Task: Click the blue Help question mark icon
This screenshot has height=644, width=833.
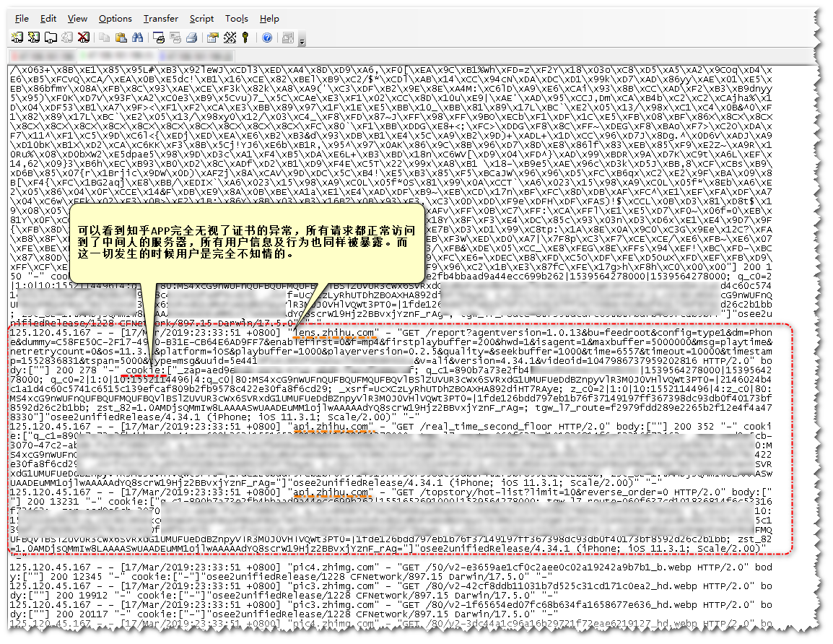Action: pos(267,38)
